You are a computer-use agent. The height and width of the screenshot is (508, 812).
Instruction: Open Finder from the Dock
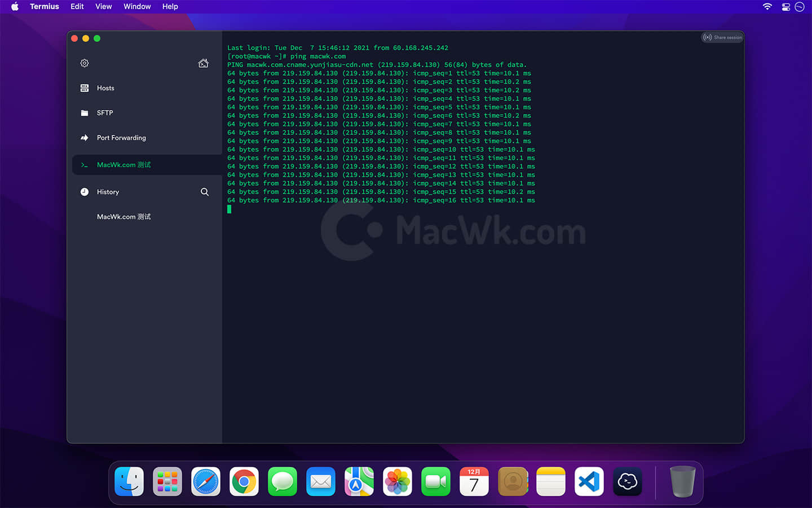(x=129, y=481)
